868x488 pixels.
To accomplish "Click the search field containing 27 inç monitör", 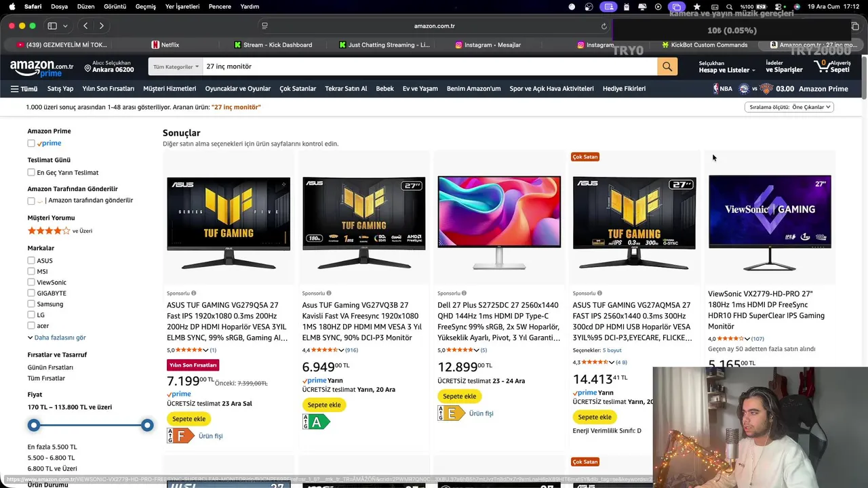I will point(430,66).
